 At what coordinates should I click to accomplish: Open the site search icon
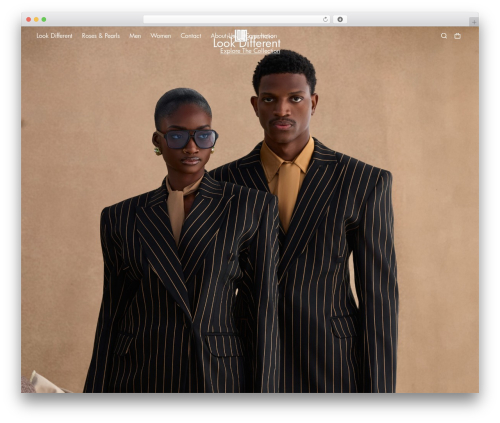[x=444, y=36]
